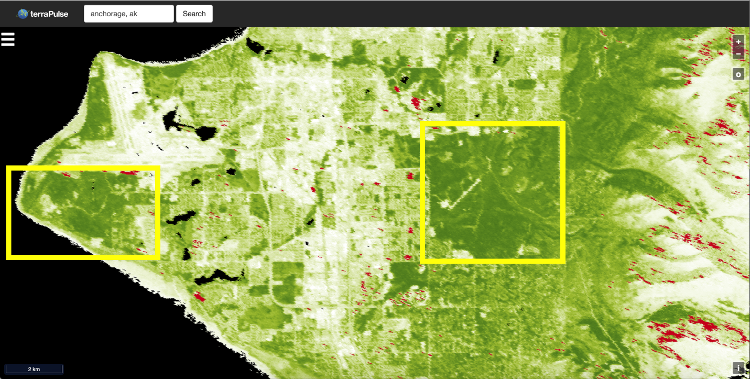
Task: Click the left border of right yellow box
Action: (x=422, y=192)
